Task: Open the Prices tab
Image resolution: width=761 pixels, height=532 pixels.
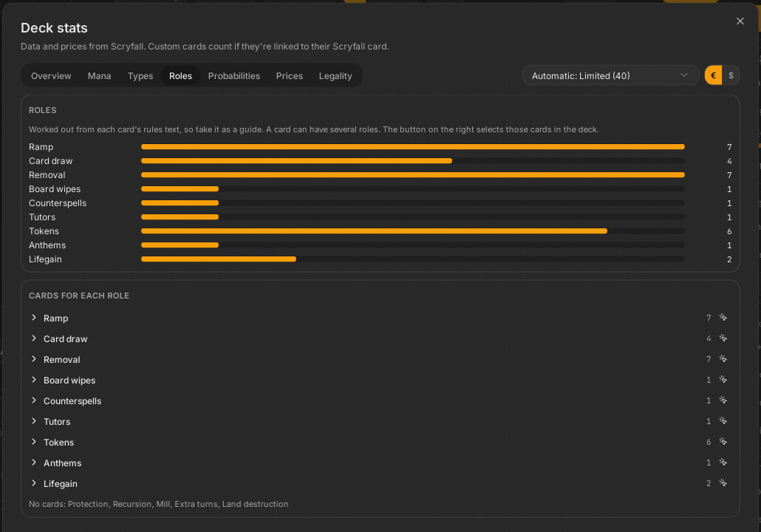Action: click(290, 75)
